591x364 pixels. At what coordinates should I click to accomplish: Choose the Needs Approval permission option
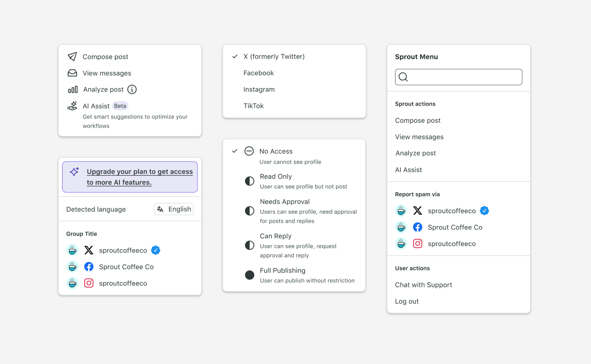coord(294,211)
